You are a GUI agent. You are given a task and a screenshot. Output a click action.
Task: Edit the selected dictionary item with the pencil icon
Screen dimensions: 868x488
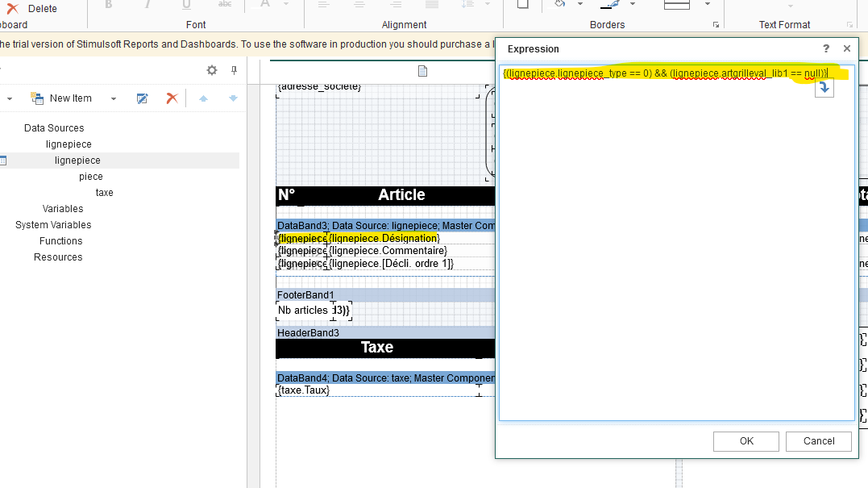point(143,98)
